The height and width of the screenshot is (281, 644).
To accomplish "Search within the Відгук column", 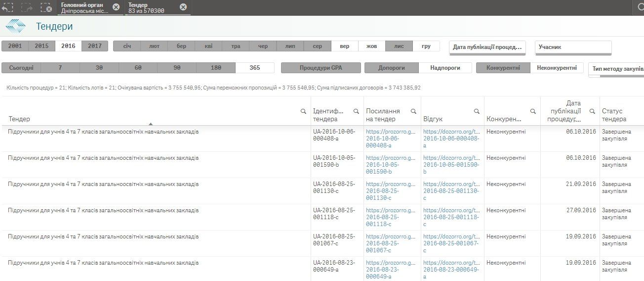I will click(477, 112).
